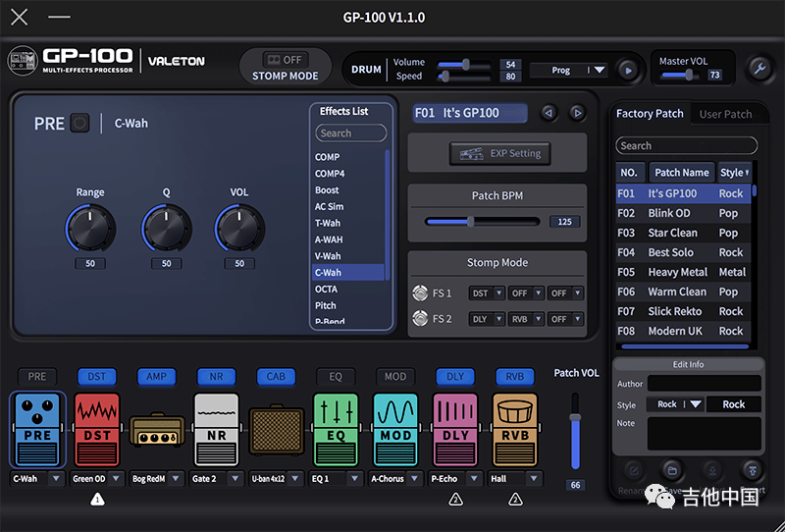785x532 pixels.
Task: Click the Factory Patch search field
Action: [686, 146]
